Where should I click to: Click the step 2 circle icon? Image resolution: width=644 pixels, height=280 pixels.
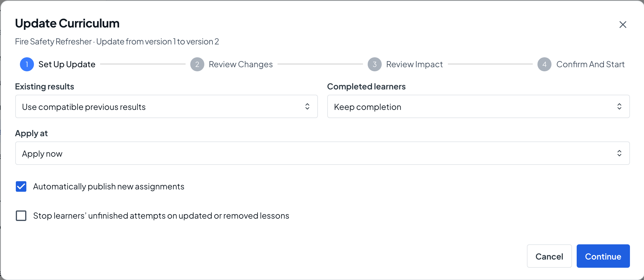[197, 64]
